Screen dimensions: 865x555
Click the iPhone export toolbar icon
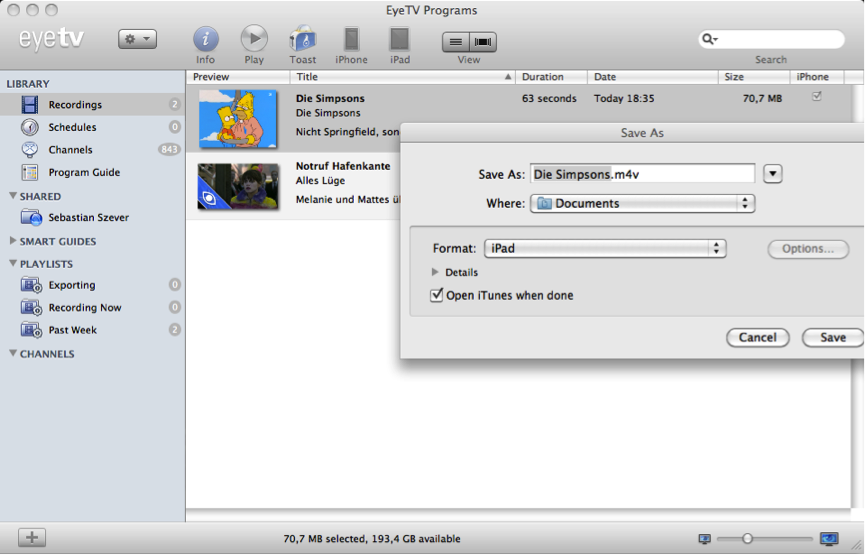(351, 40)
